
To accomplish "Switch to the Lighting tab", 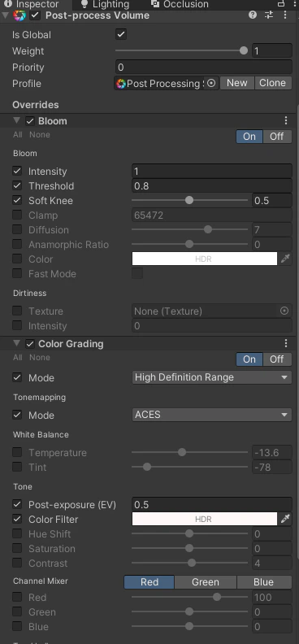I will click(x=105, y=4).
